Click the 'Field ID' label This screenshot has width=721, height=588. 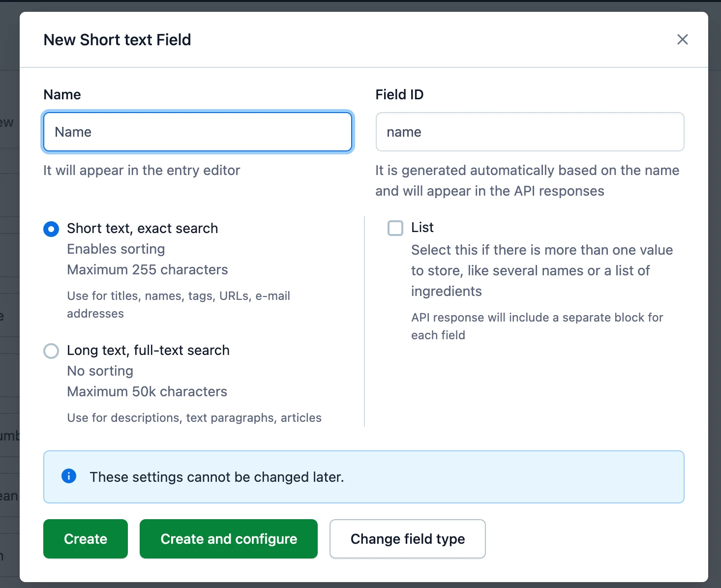399,94
